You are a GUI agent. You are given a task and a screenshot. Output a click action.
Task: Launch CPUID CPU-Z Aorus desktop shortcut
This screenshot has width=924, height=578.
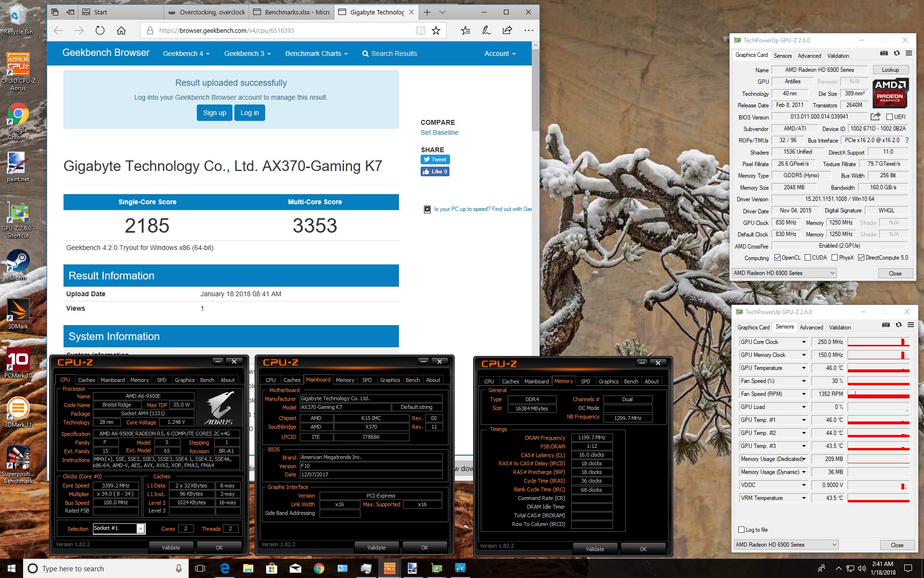coord(18,72)
